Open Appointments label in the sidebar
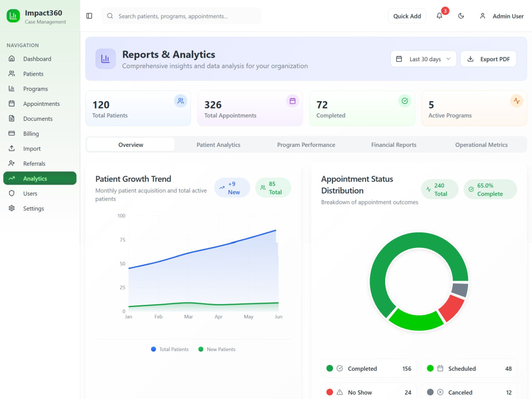The image size is (532, 399). point(41,104)
